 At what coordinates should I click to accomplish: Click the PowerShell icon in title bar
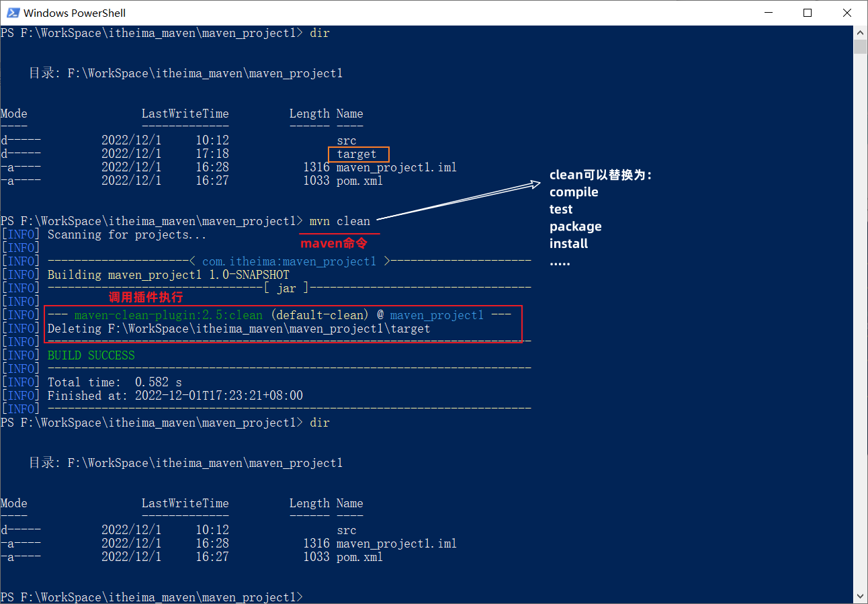click(12, 13)
